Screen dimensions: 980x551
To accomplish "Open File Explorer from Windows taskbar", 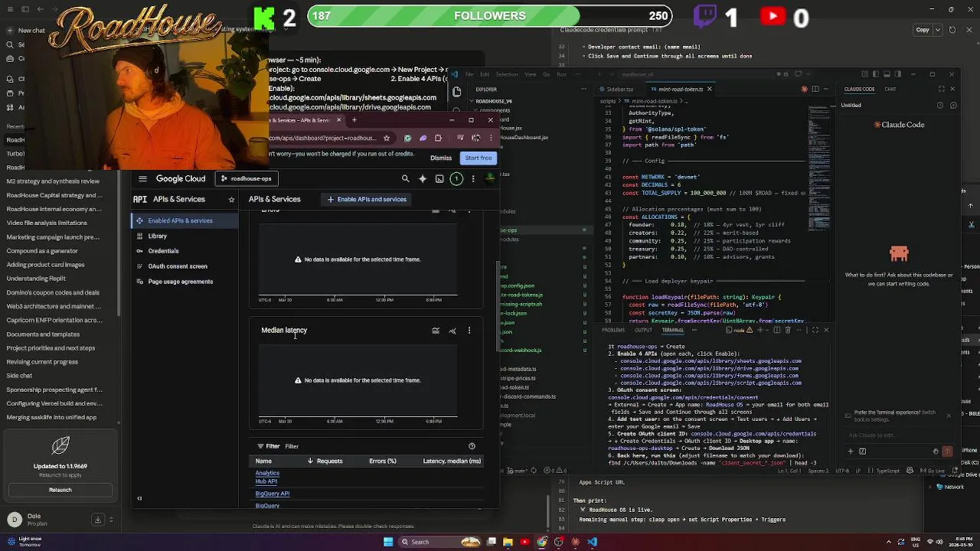I will coord(508,542).
